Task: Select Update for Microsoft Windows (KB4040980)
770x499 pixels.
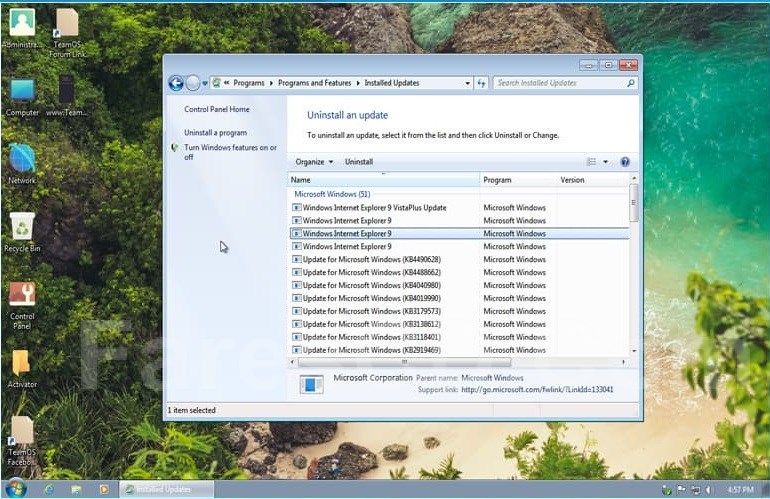Action: (459, 285)
